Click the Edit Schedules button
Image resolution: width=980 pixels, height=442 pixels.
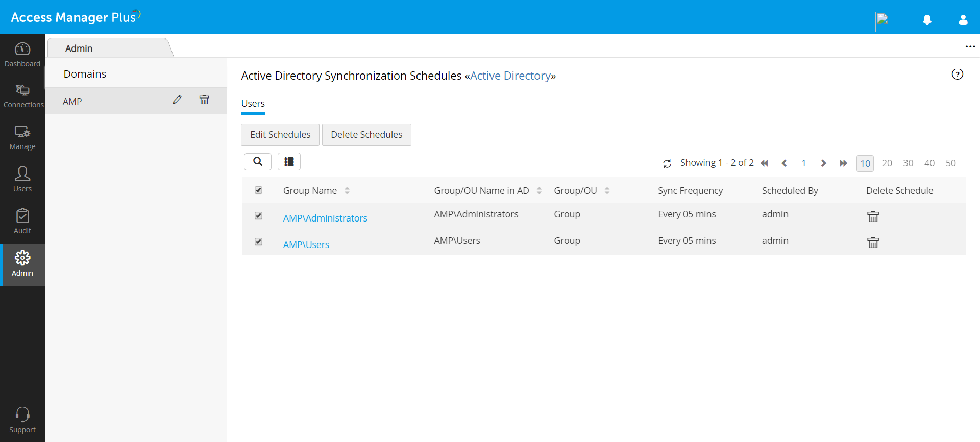[x=280, y=135]
